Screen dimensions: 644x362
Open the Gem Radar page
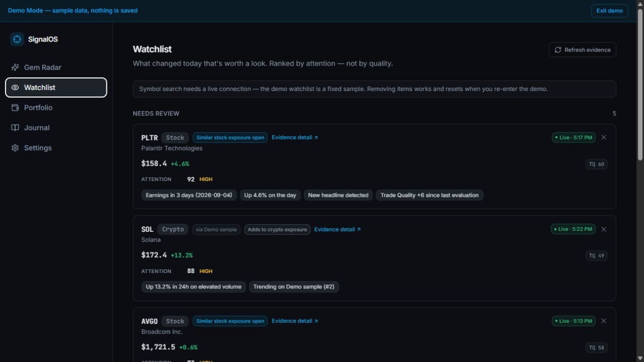pyautogui.click(x=56, y=67)
